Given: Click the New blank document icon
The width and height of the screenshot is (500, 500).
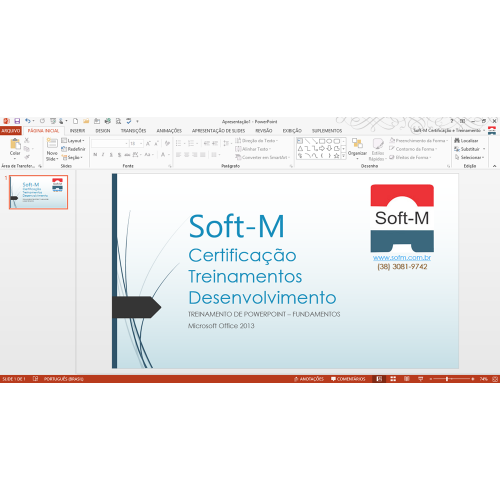Looking at the screenshot, I should (x=75, y=121).
